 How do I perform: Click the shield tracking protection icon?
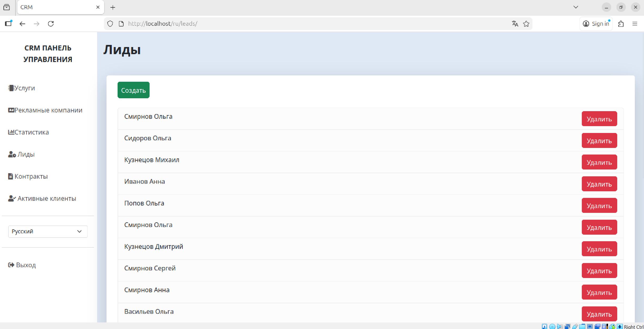click(x=110, y=24)
